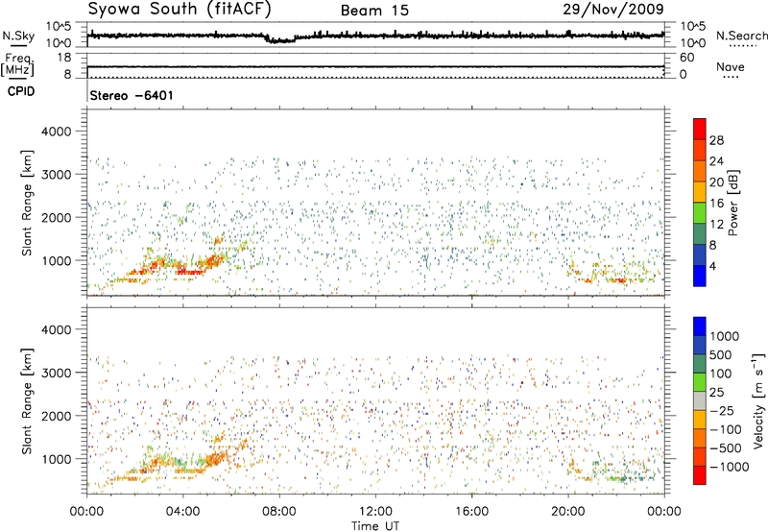The height and width of the screenshot is (532, 768).
Task: Click the '-1000' Velocity colorbar tick value
Action: tap(729, 467)
